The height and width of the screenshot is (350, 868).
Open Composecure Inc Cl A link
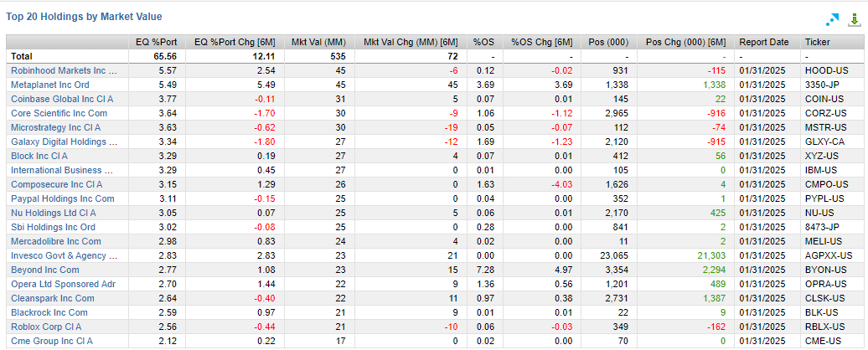pyautogui.click(x=56, y=184)
